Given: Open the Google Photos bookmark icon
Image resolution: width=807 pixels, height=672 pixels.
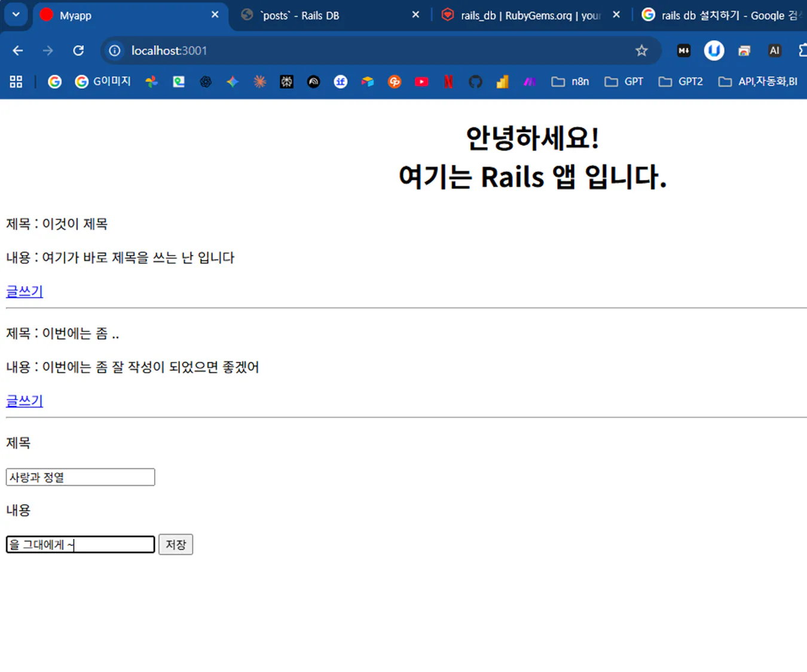Looking at the screenshot, I should click(x=151, y=82).
